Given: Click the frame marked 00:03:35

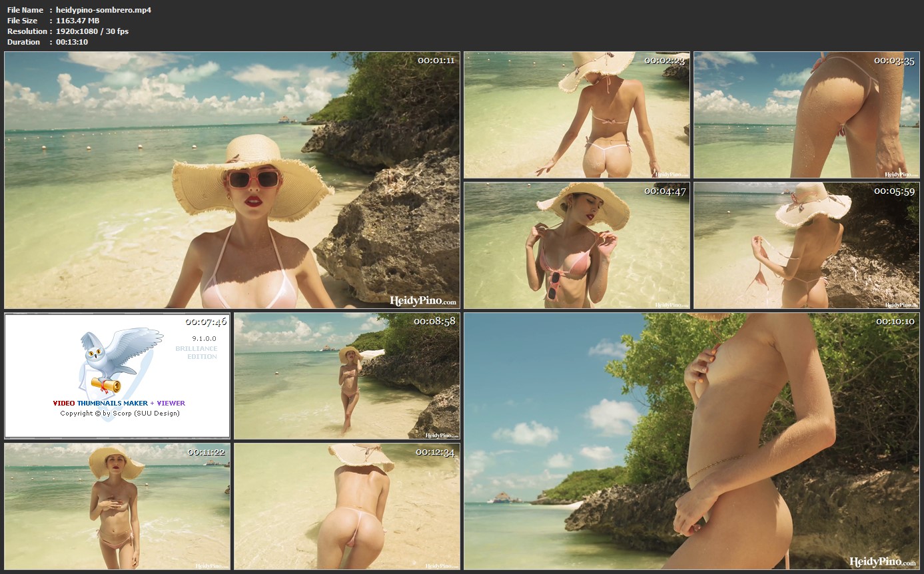Looking at the screenshot, I should click(806, 115).
